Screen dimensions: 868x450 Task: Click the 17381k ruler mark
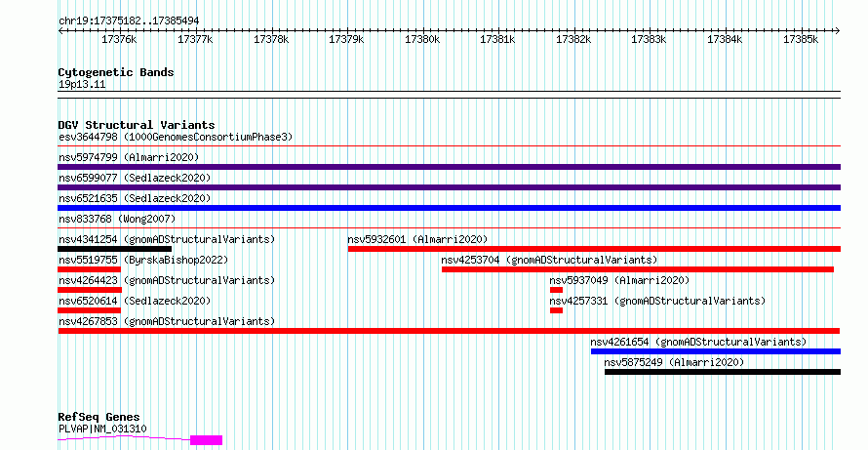pyautogui.click(x=497, y=39)
